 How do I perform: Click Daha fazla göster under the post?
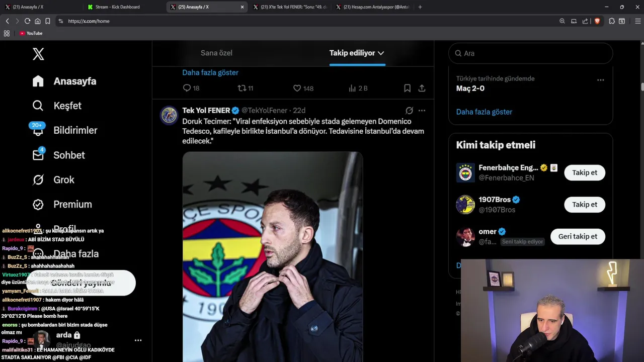coord(210,72)
